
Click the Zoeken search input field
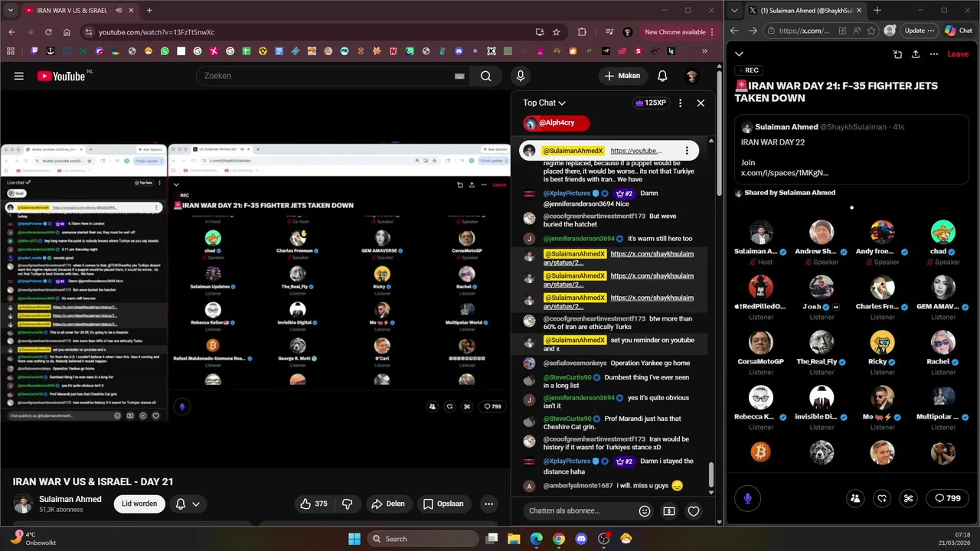pos(325,76)
